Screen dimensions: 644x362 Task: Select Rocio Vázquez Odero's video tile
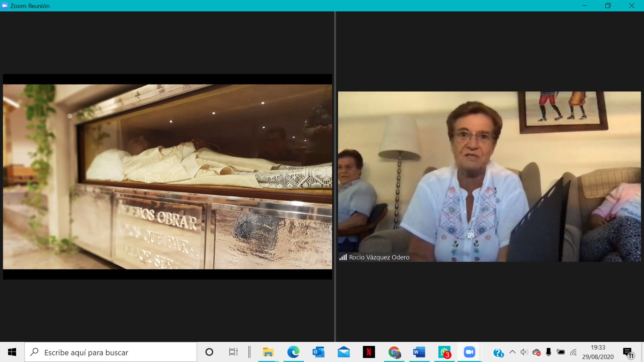click(489, 177)
